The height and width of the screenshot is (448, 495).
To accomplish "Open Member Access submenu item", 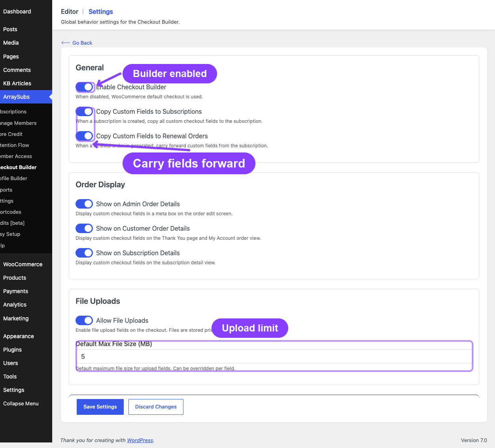I will [x=26, y=156].
